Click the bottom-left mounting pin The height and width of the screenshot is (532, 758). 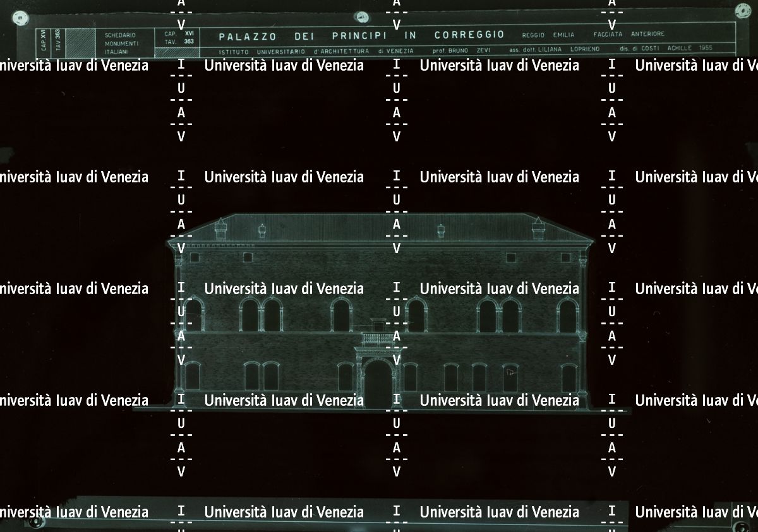pos(35,523)
